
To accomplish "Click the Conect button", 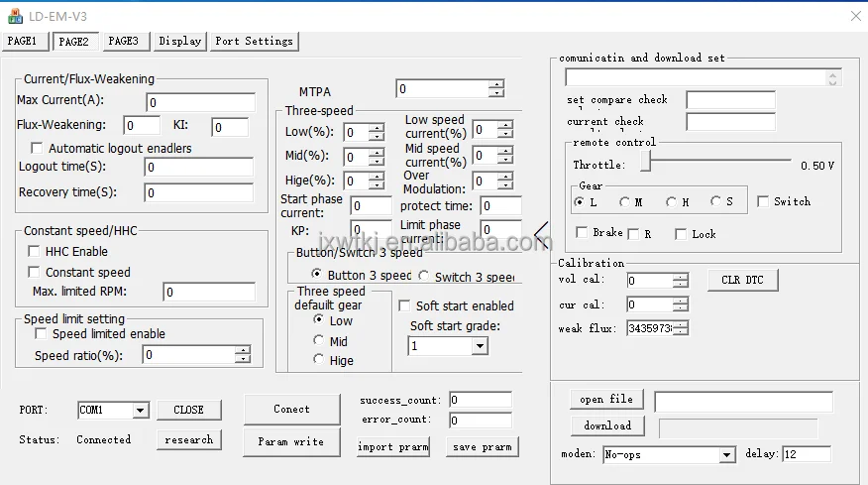I will 291,409.
